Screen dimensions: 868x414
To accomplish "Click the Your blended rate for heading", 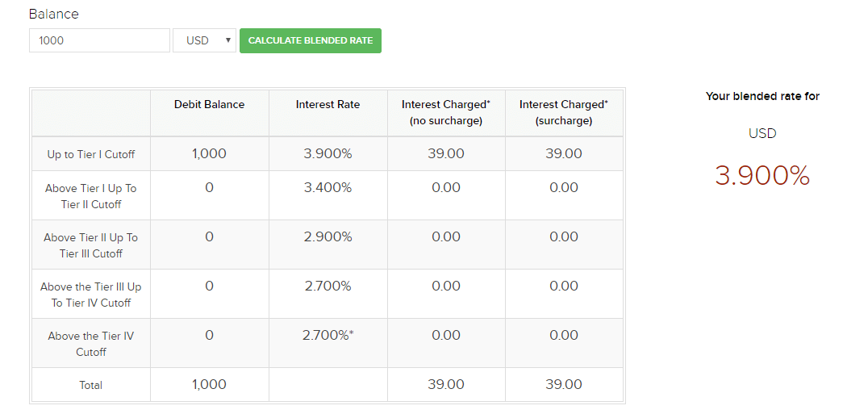I will click(x=762, y=96).
